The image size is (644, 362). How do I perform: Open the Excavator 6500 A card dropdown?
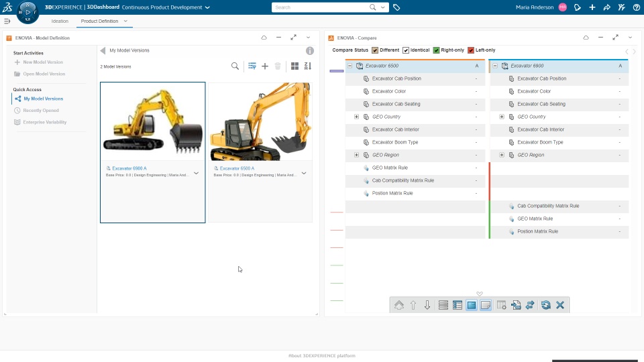pos(304,173)
